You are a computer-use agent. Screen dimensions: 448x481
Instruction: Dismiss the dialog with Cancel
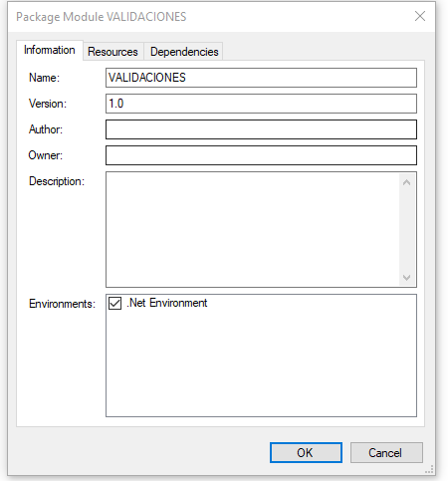click(x=386, y=452)
